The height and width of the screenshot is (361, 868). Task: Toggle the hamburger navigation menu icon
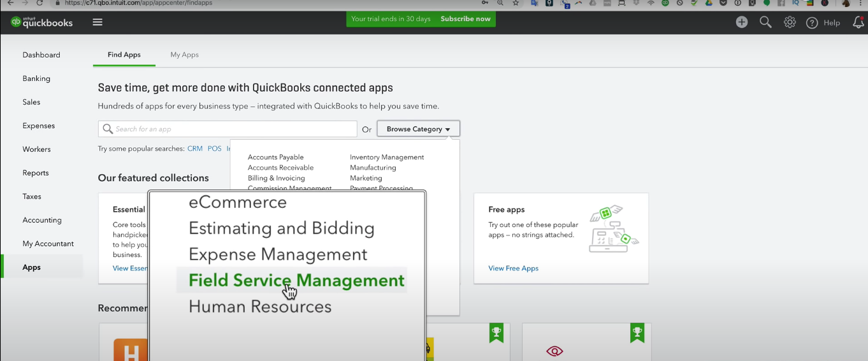tap(98, 22)
